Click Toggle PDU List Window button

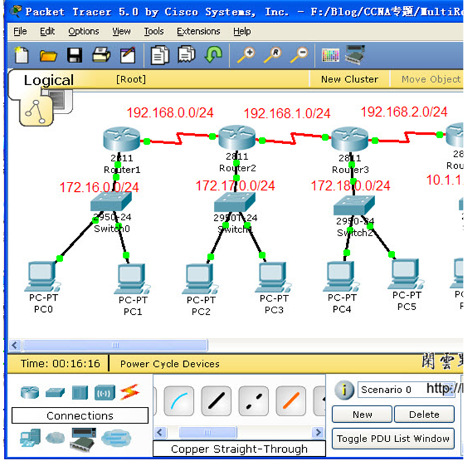coord(393,439)
